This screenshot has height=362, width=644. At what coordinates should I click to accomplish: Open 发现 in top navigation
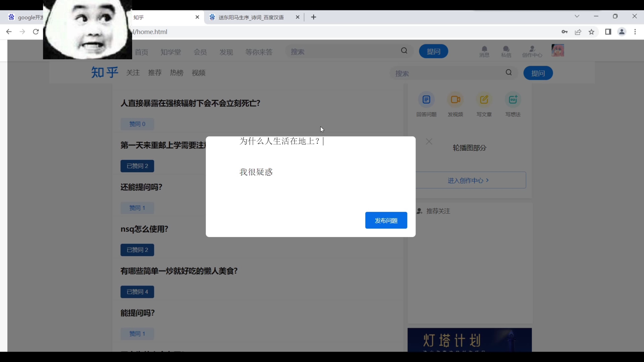(226, 52)
